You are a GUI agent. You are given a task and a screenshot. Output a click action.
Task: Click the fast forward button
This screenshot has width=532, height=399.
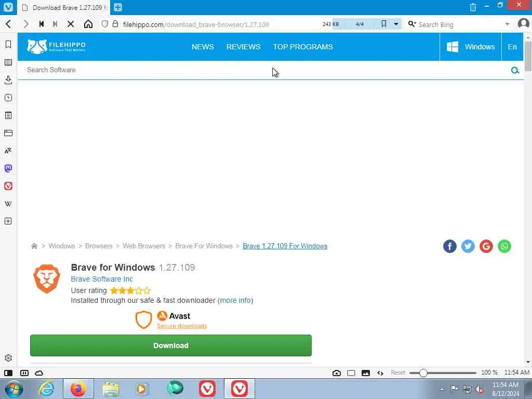click(55, 24)
